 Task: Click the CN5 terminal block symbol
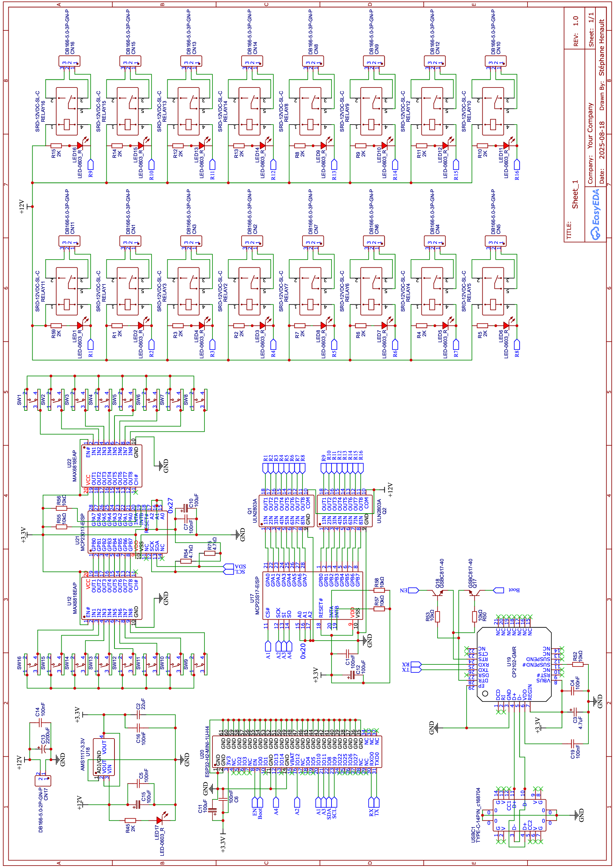[x=496, y=241]
